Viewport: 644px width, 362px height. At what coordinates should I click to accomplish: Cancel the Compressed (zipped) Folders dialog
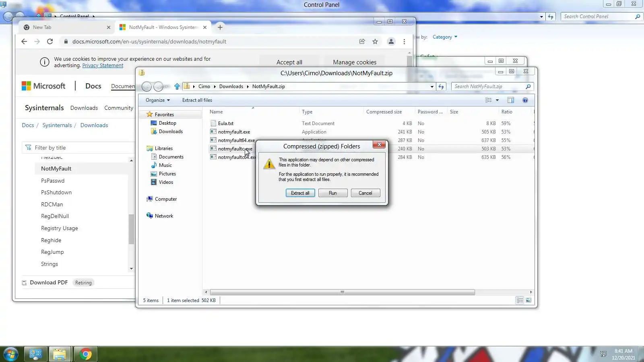point(365,193)
